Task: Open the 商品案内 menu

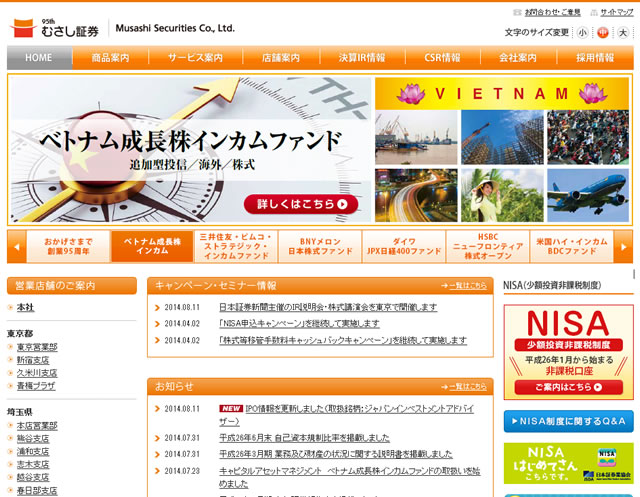Action: click(x=111, y=58)
